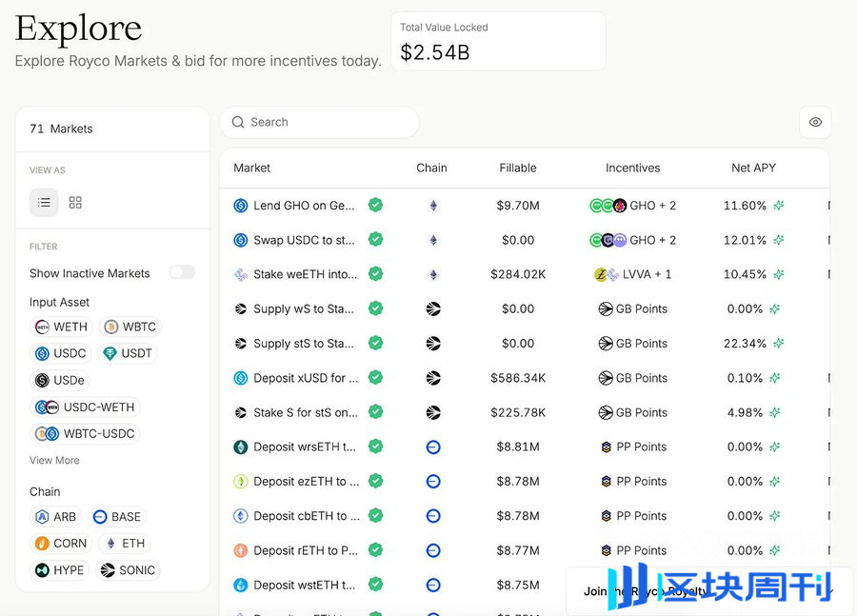
Task: Click Base chain icon in Deposit wrsETH row
Action: tap(433, 447)
